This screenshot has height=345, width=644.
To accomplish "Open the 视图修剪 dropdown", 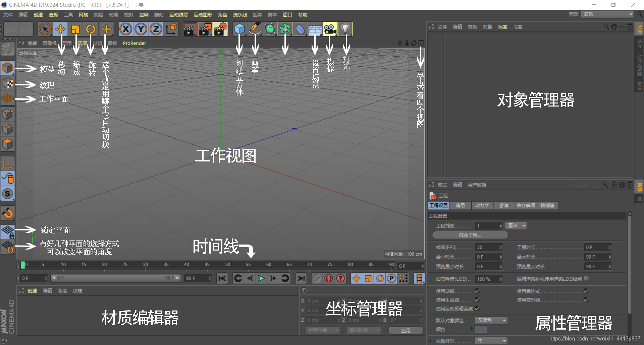I will tap(491, 341).
